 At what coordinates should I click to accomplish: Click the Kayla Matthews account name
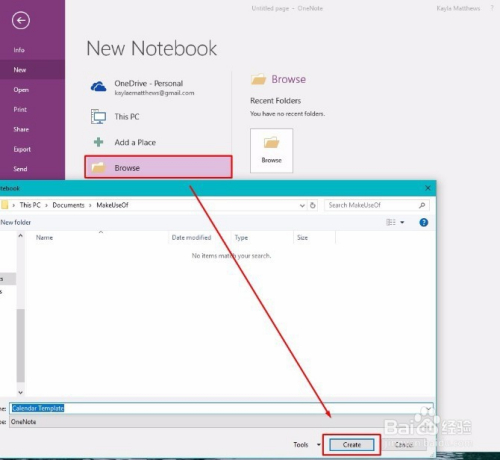point(458,8)
